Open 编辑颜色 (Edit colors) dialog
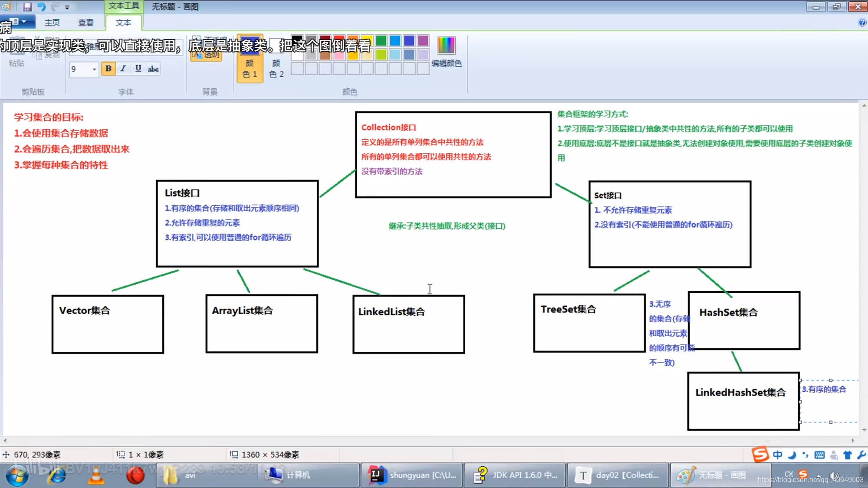Screen dimensions: 868x488 click(x=447, y=52)
